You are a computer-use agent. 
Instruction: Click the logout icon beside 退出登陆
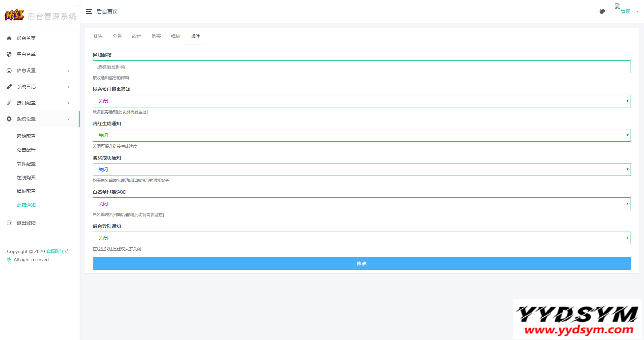coord(9,223)
